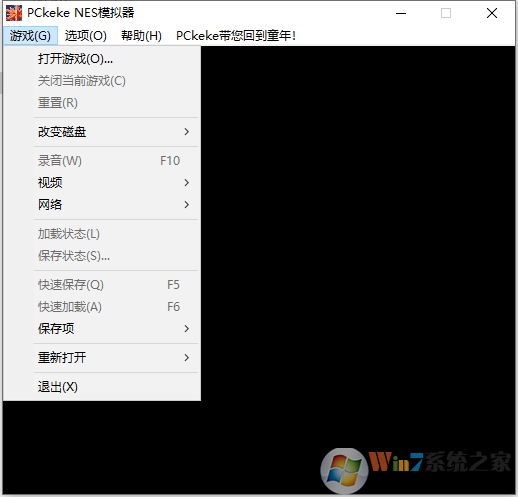
Task: Click 快速保存(Q) F5 entry
Action: pos(102,285)
